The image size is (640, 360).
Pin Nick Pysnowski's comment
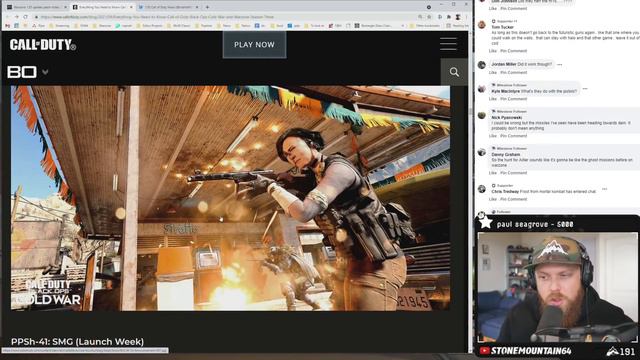point(513,136)
